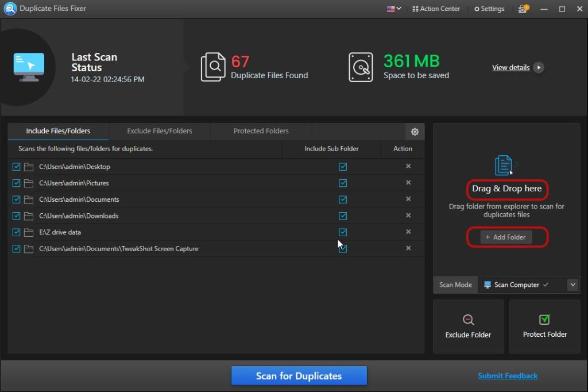Uncheck the C:\Users\admin\Pictures folder checkbox
The image size is (588, 392).
point(16,183)
